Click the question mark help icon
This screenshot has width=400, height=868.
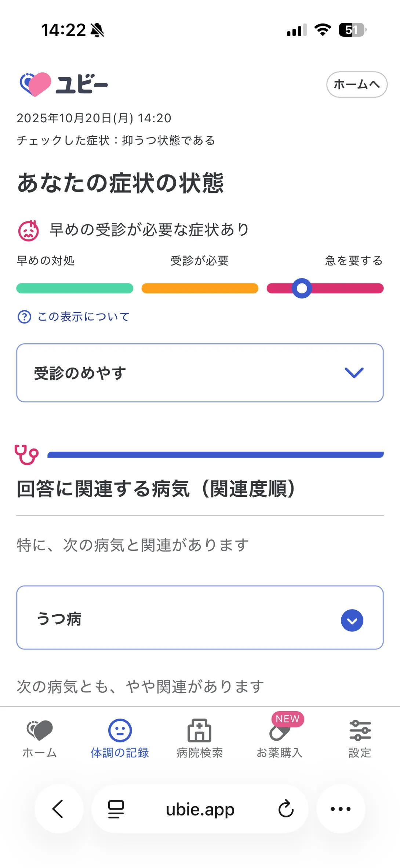tap(25, 317)
